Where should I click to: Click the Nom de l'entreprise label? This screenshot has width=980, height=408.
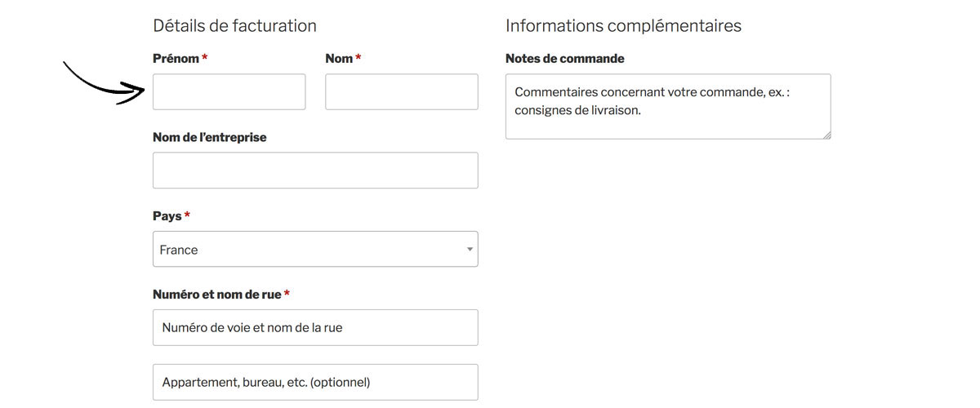click(x=210, y=137)
